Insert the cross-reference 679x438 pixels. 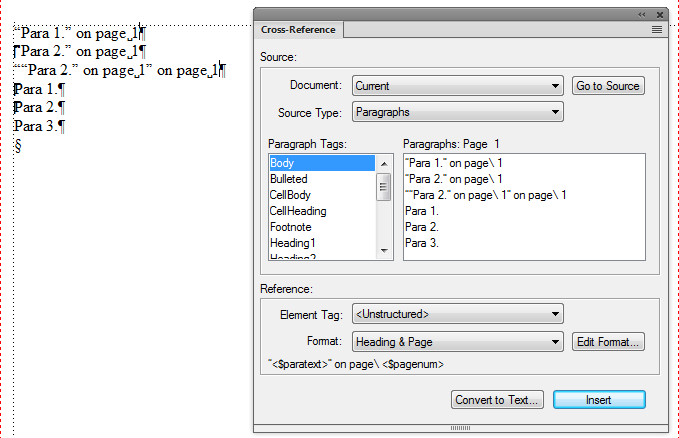click(x=599, y=400)
